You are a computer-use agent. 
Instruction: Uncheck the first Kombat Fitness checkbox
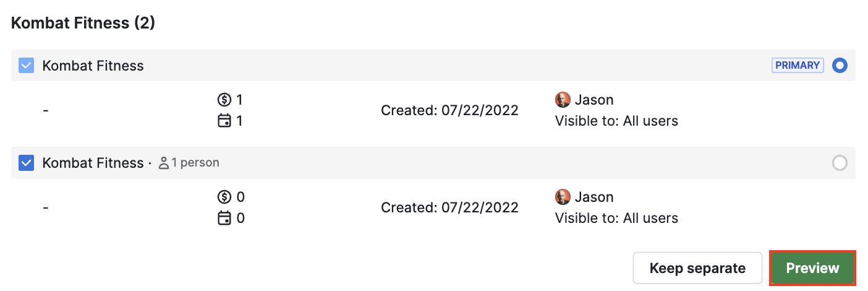point(26,66)
